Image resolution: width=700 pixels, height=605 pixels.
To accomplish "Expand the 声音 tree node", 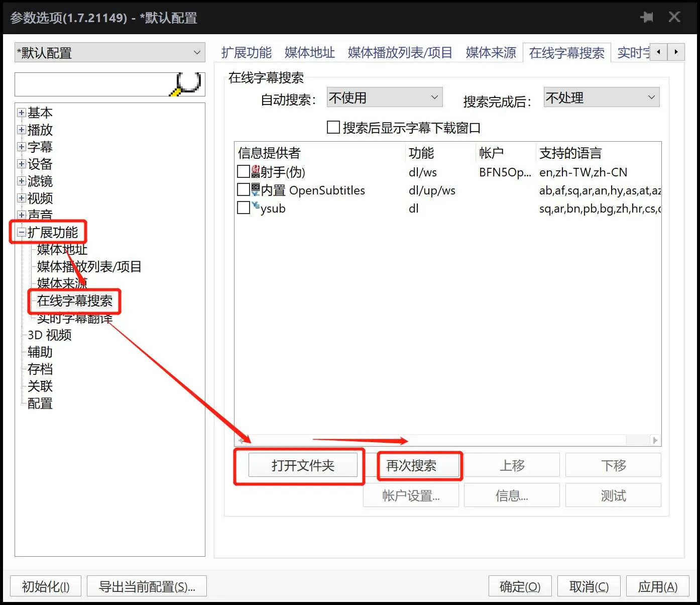I will tap(22, 215).
